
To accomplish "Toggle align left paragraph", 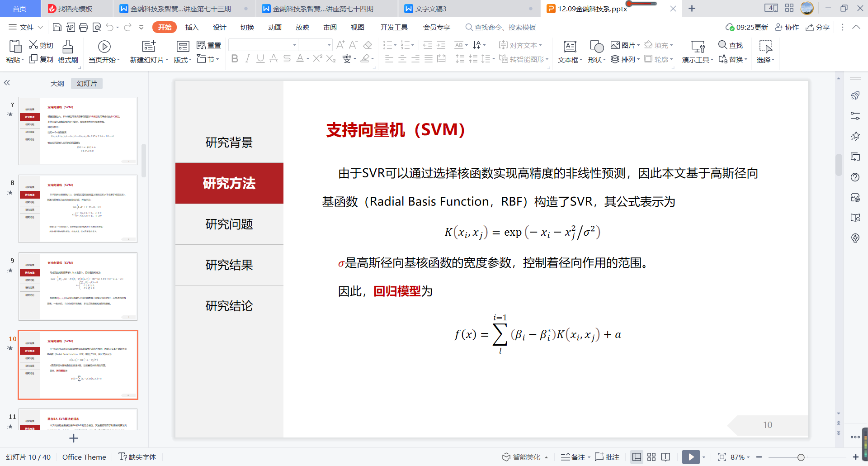I will [389, 59].
